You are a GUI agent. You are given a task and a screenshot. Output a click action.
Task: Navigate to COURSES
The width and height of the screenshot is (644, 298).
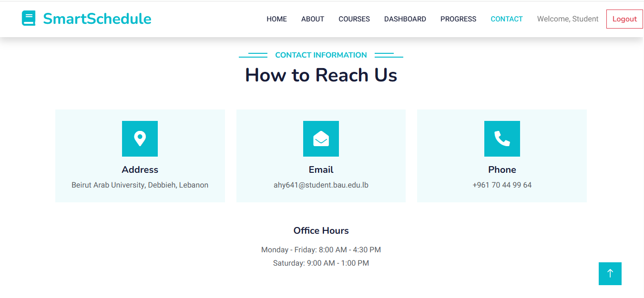[354, 19]
